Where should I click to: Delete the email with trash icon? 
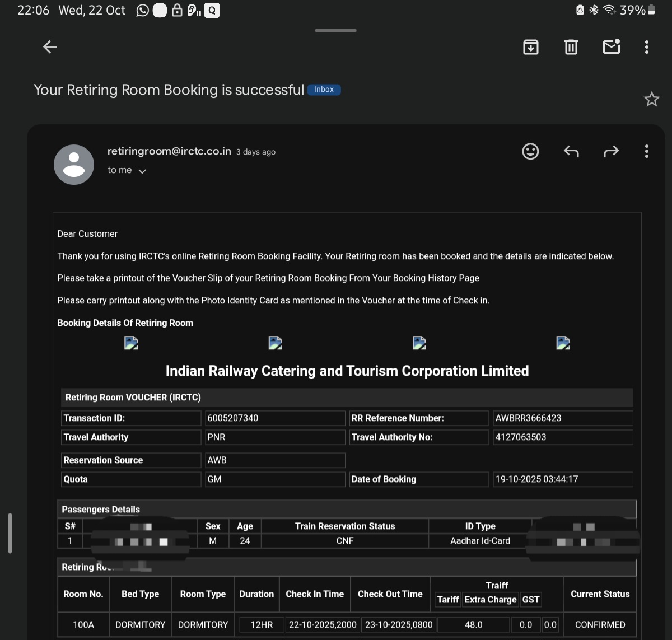[571, 47]
